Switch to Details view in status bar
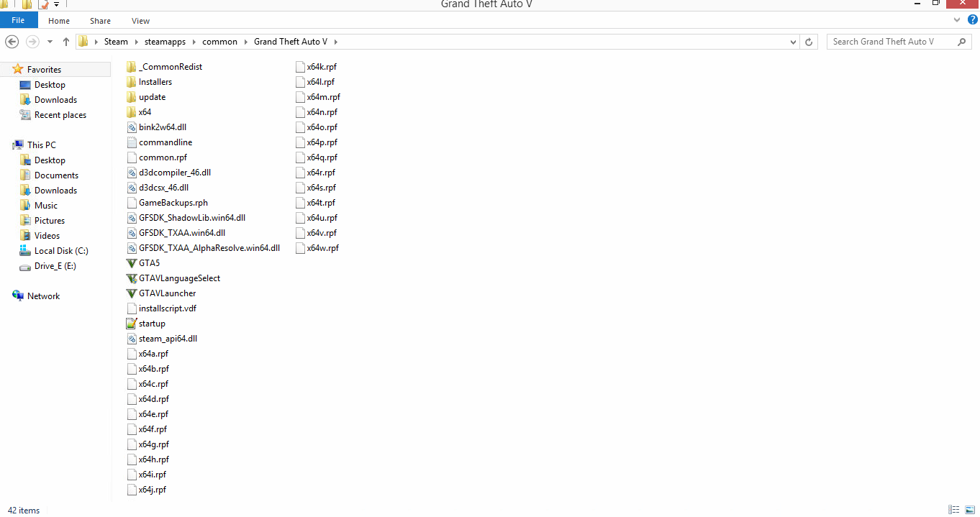This screenshot has height=517, width=980. (954, 509)
